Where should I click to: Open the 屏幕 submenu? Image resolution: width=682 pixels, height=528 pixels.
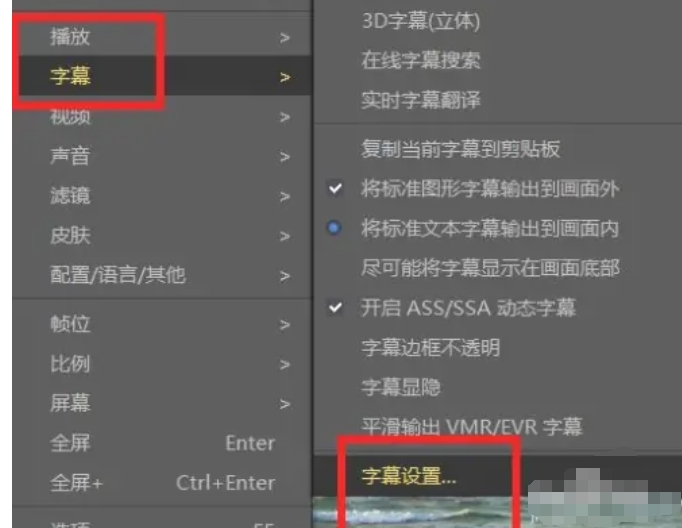pyautogui.click(x=162, y=404)
